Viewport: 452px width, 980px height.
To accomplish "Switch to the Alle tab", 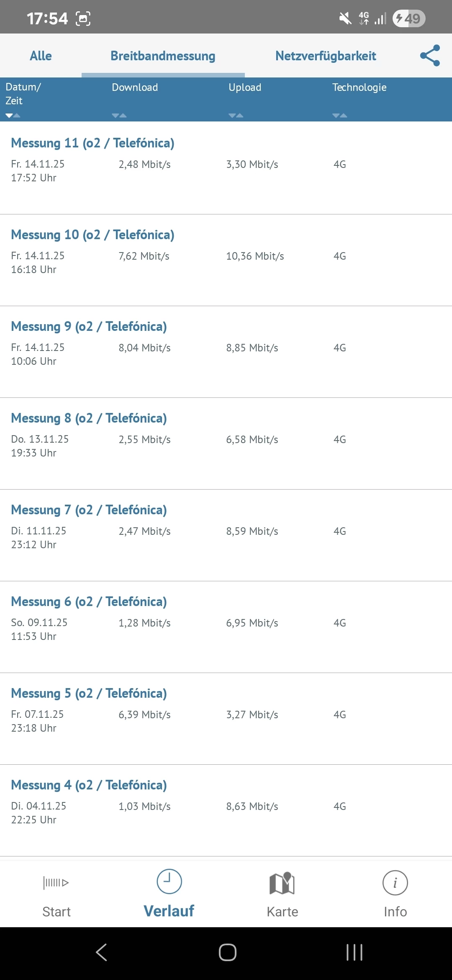I will 41,56.
